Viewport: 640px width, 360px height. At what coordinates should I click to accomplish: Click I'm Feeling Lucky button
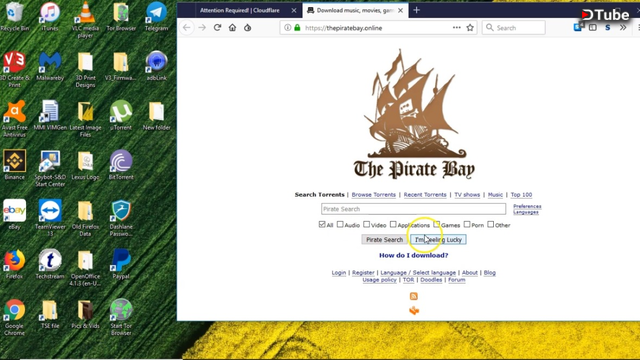click(438, 240)
